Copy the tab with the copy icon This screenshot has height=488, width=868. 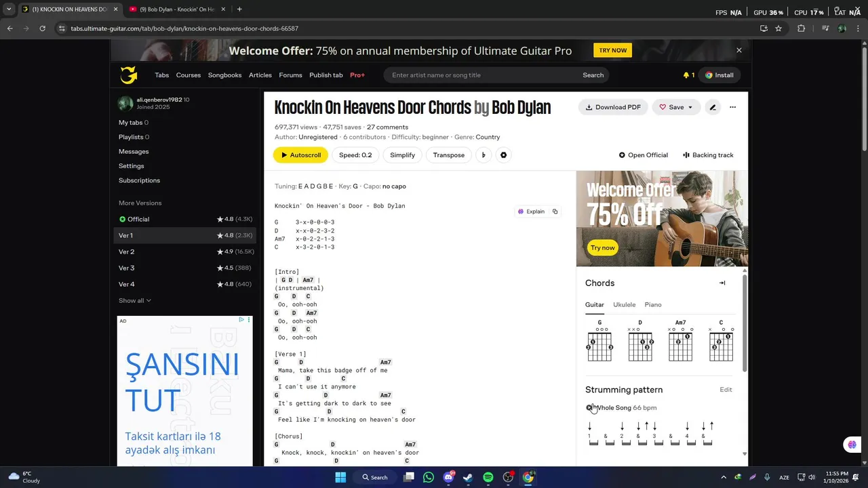(555, 211)
